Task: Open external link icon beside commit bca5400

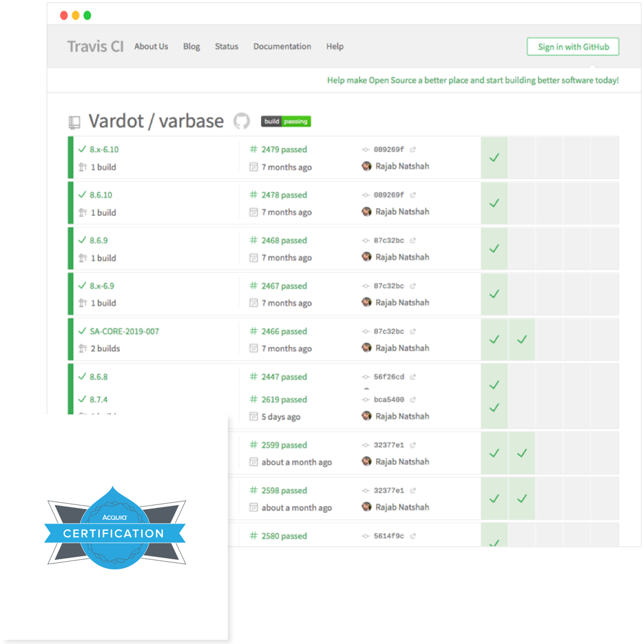Action: [x=413, y=400]
